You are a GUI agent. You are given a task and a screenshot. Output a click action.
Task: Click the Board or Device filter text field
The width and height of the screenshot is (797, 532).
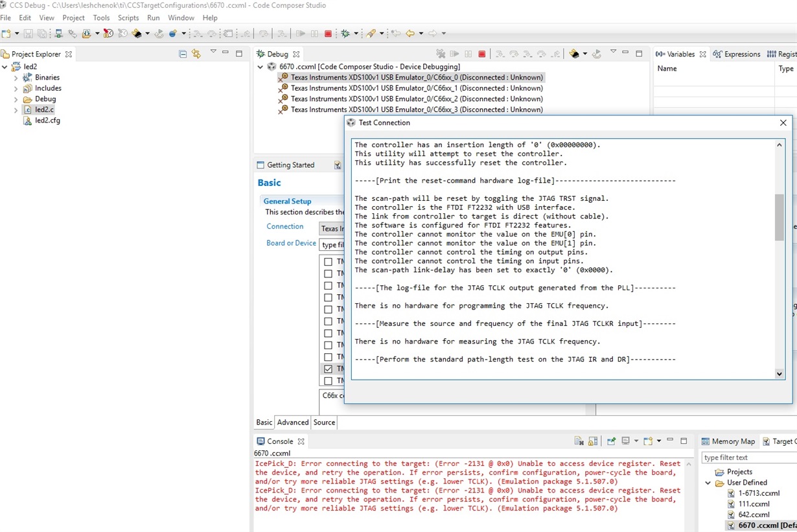332,245
